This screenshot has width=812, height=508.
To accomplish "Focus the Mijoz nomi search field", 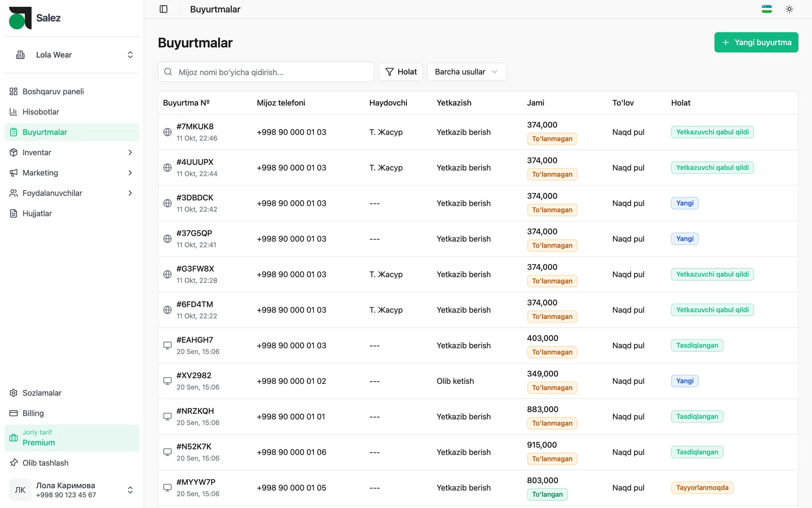I will pyautogui.click(x=266, y=72).
